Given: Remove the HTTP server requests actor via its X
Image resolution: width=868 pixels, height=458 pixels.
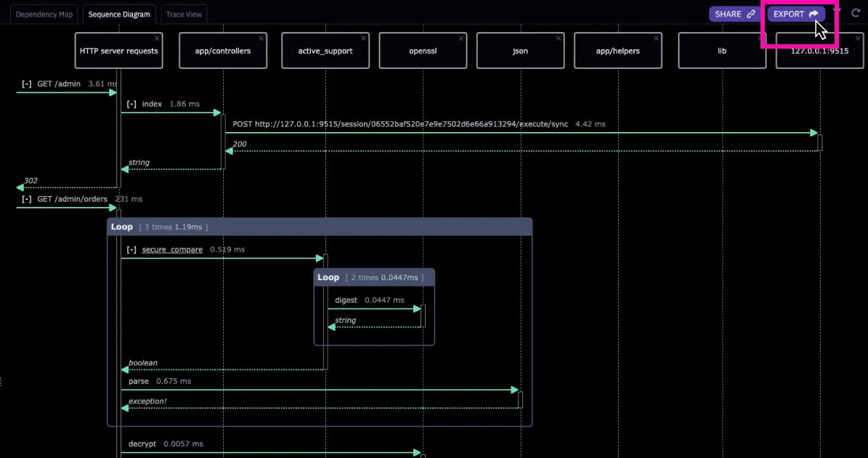Looking at the screenshot, I should tap(157, 38).
